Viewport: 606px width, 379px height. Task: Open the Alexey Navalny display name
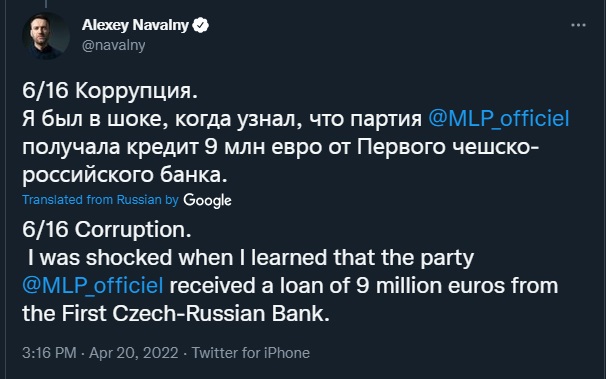tap(135, 25)
